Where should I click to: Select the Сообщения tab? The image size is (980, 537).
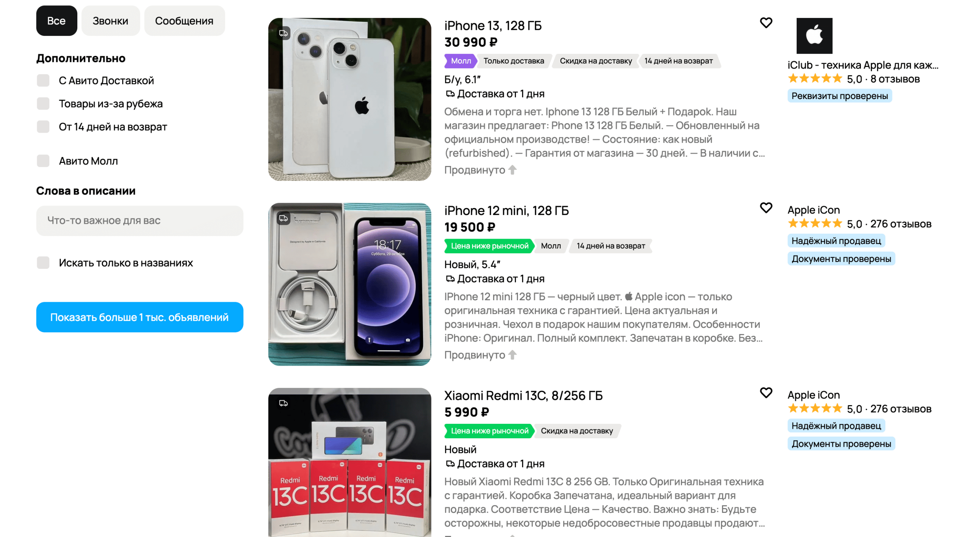(x=184, y=21)
